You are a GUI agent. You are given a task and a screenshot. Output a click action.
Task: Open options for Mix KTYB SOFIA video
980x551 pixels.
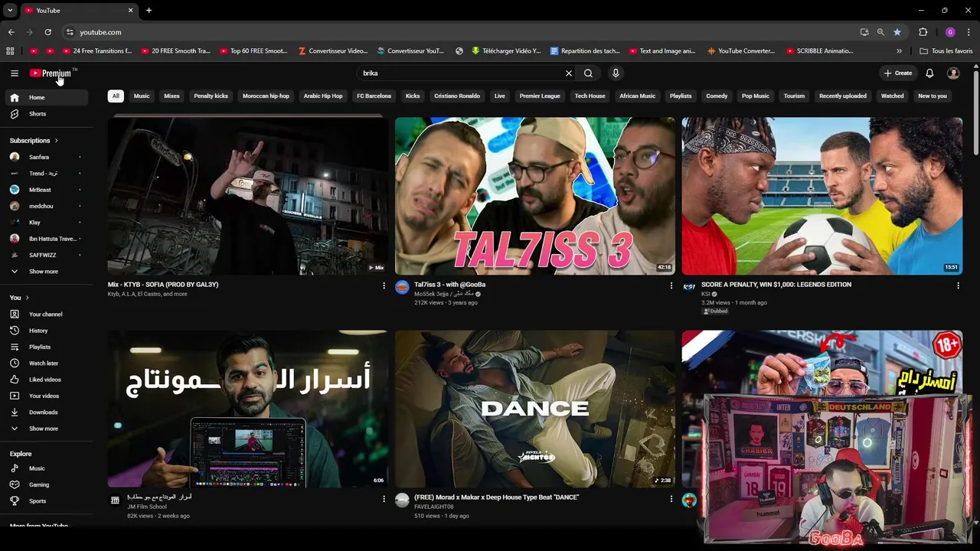pyautogui.click(x=384, y=285)
